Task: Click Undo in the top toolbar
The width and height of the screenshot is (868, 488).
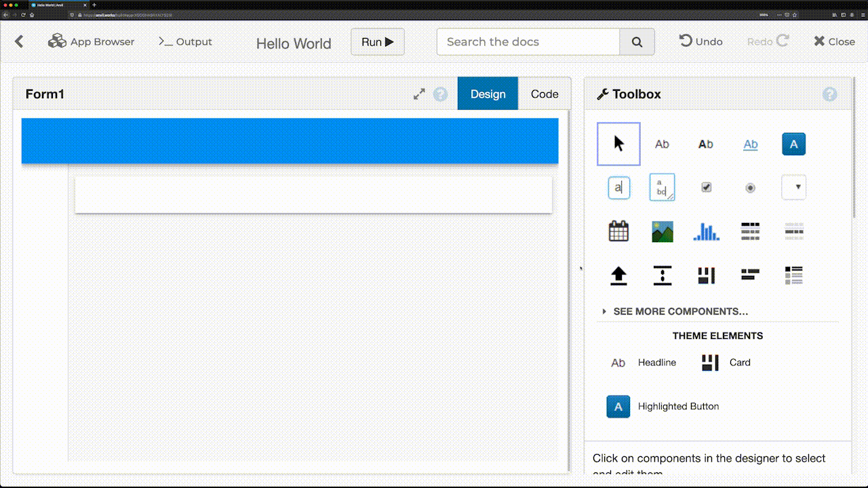Action: click(x=701, y=41)
